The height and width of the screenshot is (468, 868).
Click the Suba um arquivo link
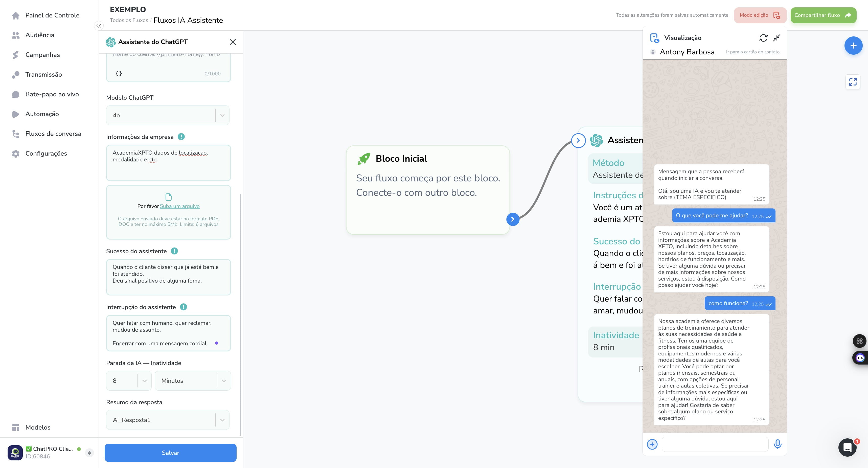[180, 206]
